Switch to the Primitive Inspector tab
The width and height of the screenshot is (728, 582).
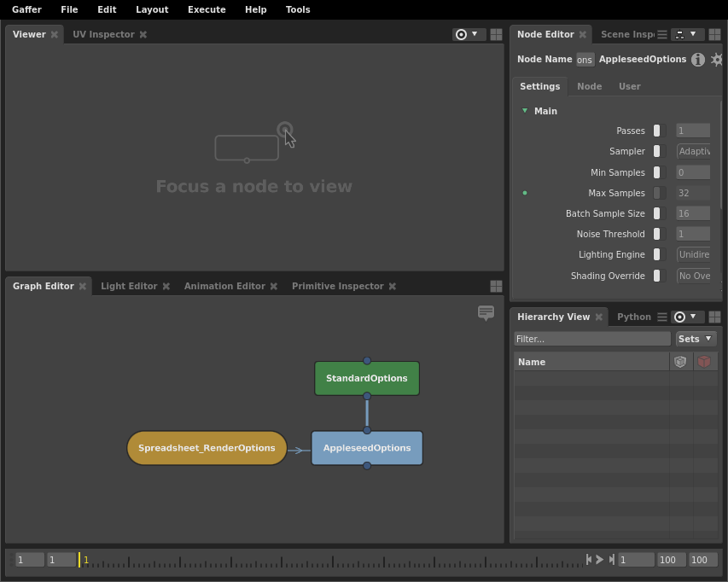click(337, 287)
